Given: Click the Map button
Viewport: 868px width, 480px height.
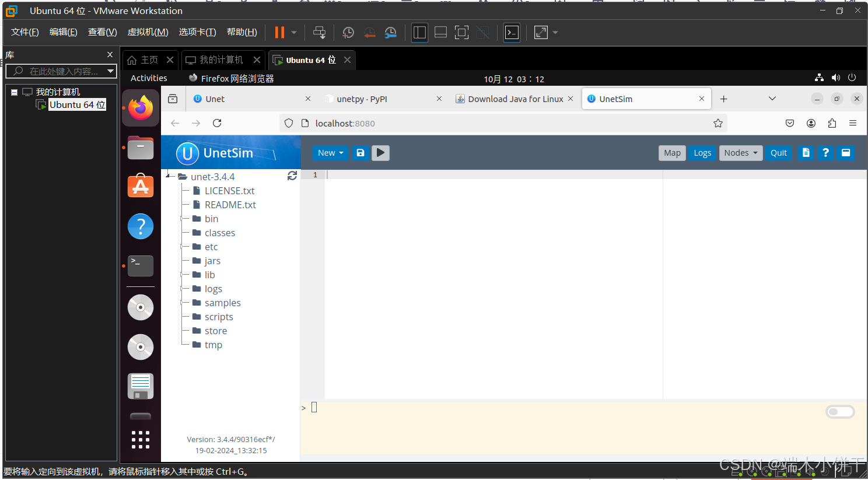Looking at the screenshot, I should point(672,153).
